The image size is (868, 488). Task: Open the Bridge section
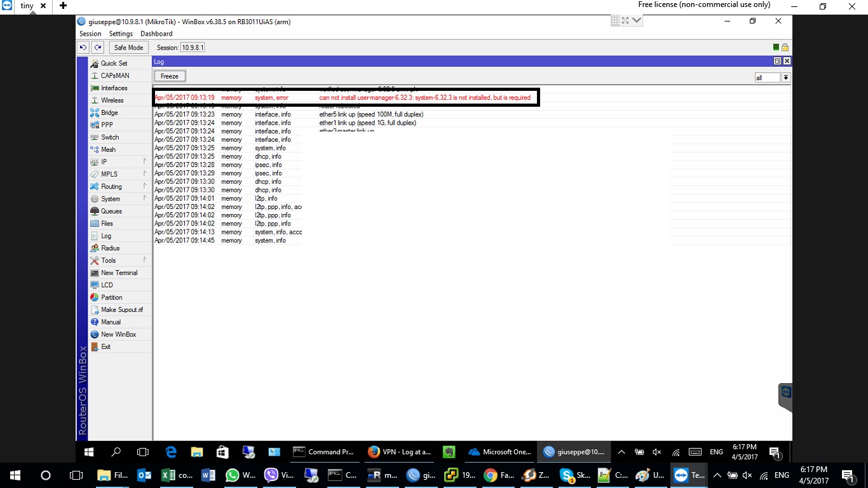click(109, 112)
